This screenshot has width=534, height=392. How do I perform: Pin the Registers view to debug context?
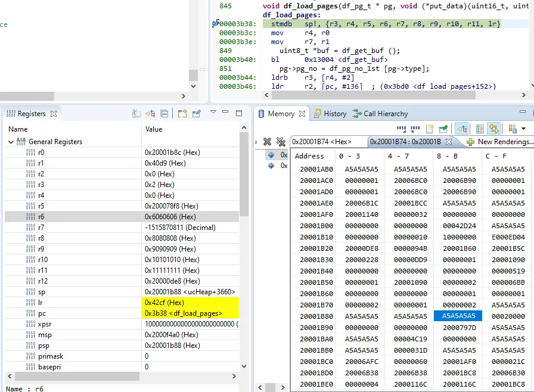(x=197, y=113)
